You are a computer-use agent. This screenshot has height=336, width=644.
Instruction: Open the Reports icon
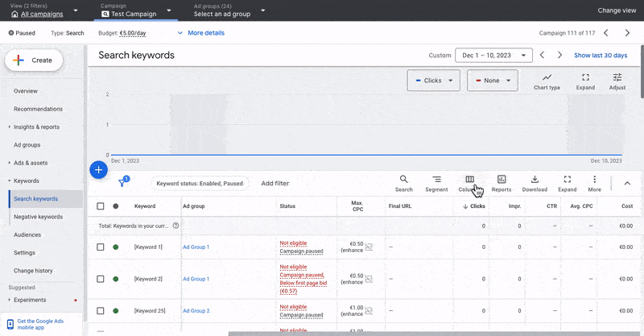pyautogui.click(x=502, y=184)
